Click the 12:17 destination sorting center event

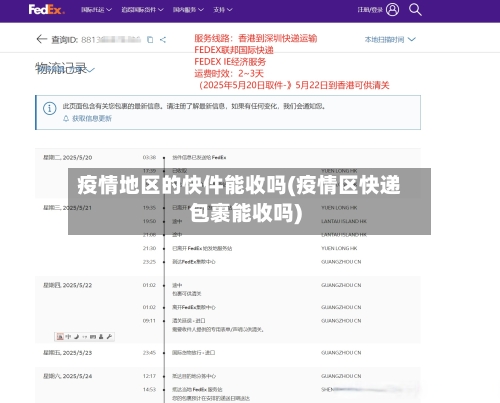pyautogui.click(x=194, y=376)
